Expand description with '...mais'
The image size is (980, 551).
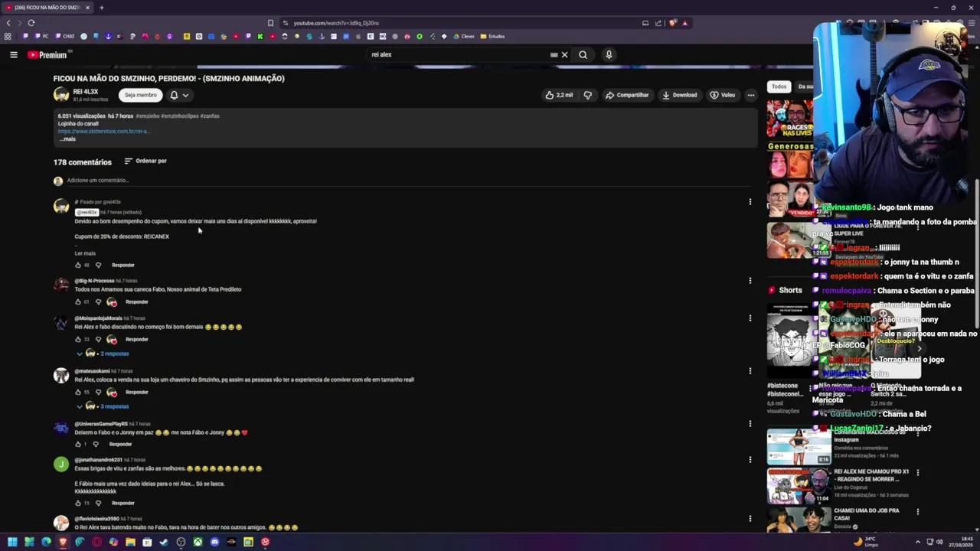67,139
